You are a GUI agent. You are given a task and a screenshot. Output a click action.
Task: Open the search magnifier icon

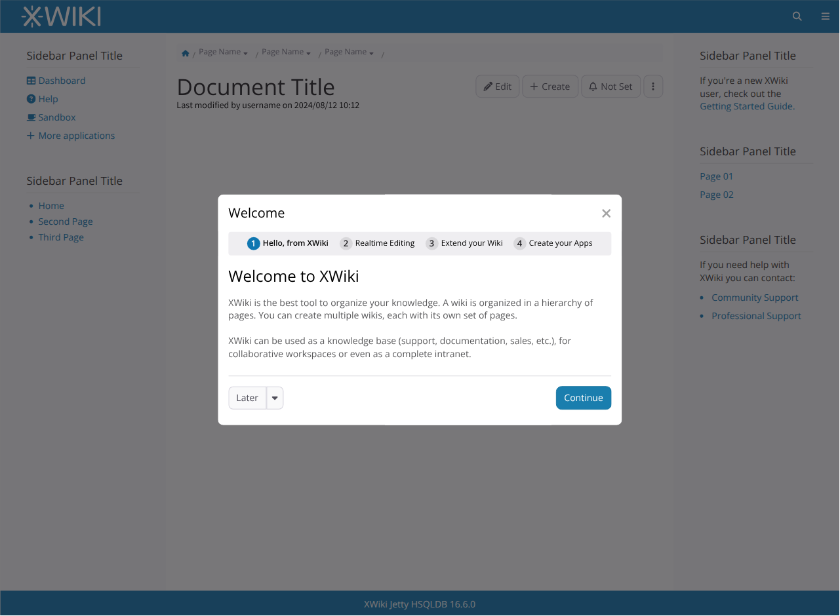pos(797,16)
